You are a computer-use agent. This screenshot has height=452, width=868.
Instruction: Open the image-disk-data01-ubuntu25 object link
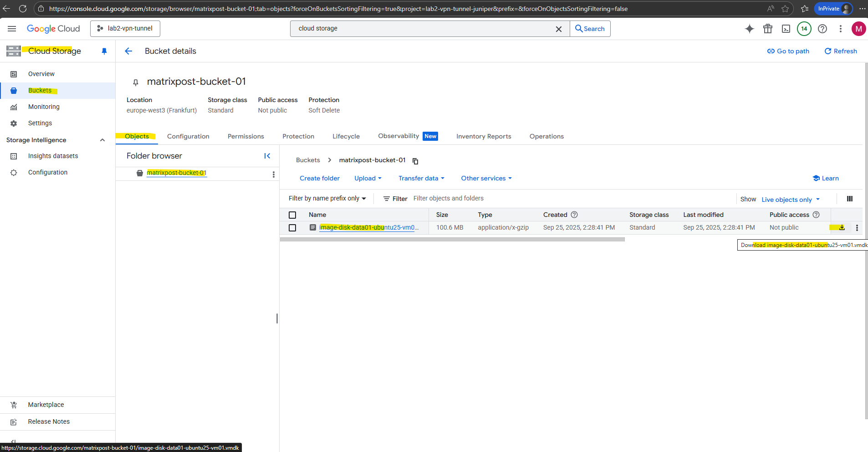(x=368, y=227)
